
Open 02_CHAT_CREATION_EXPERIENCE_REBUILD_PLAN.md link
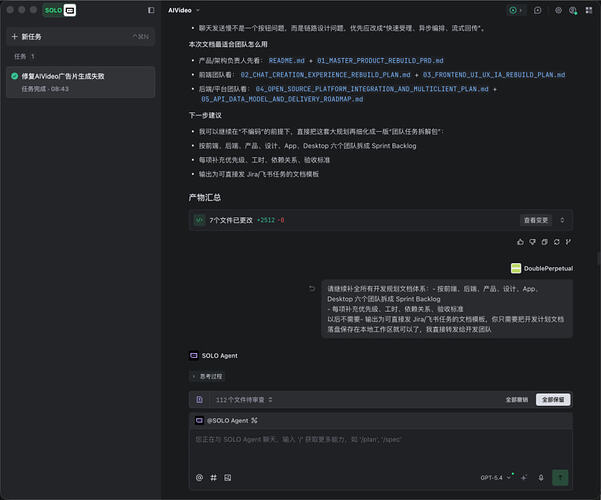[x=325, y=75]
